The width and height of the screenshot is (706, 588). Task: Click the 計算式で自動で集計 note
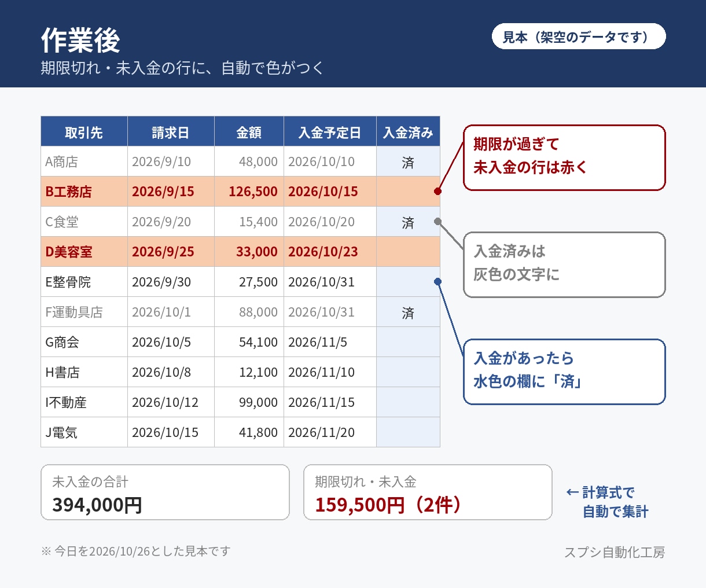pyautogui.click(x=607, y=502)
